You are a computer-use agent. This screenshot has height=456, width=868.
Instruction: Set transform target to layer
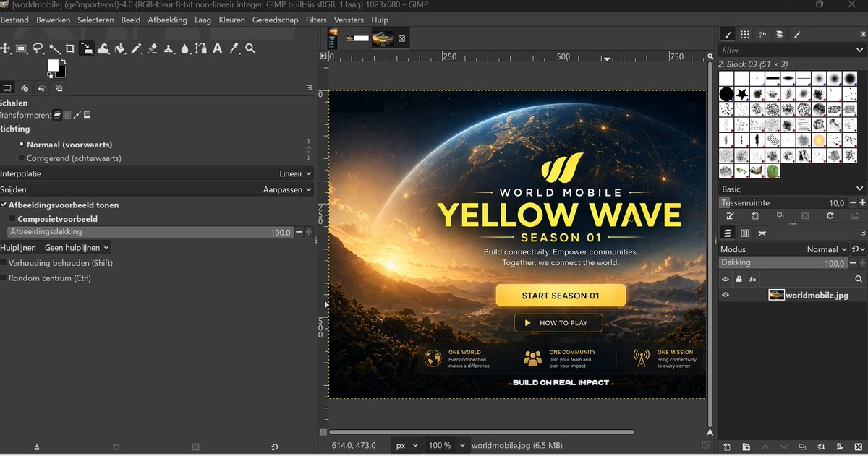coord(58,115)
